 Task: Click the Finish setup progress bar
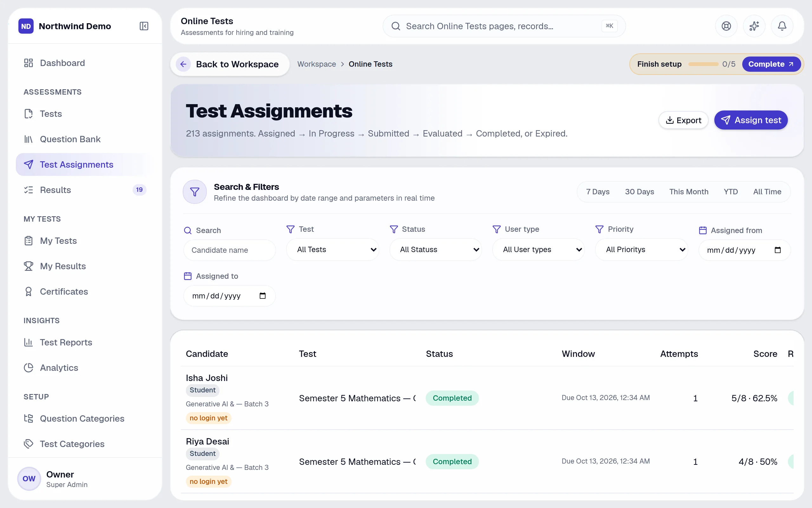click(x=703, y=64)
